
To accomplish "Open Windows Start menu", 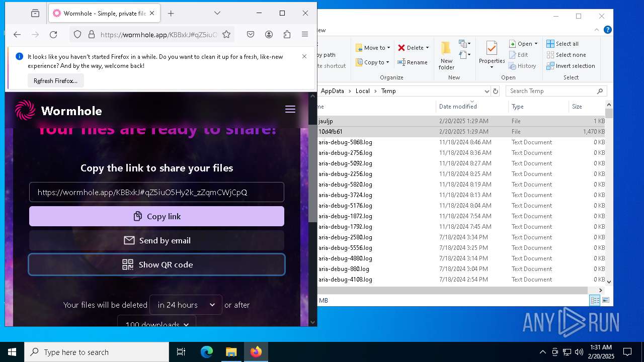I will pos(12,352).
